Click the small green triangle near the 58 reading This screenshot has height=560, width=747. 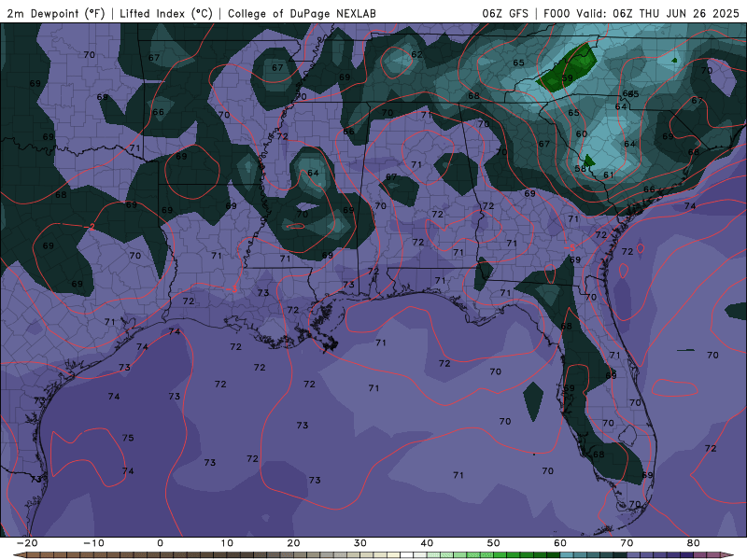588,160
